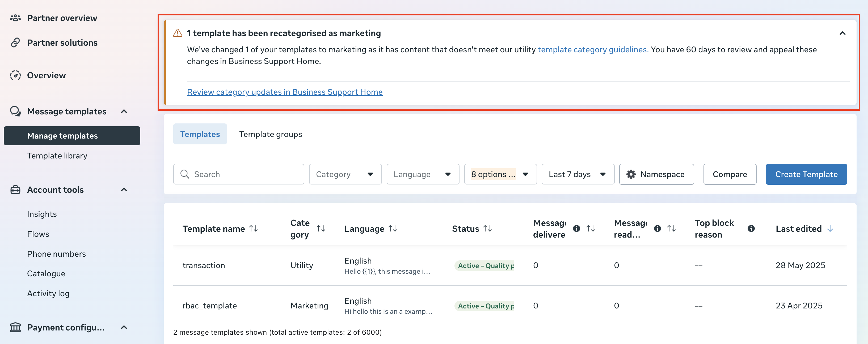Sort by Status column arrows
The width and height of the screenshot is (868, 344).
coord(487,229)
